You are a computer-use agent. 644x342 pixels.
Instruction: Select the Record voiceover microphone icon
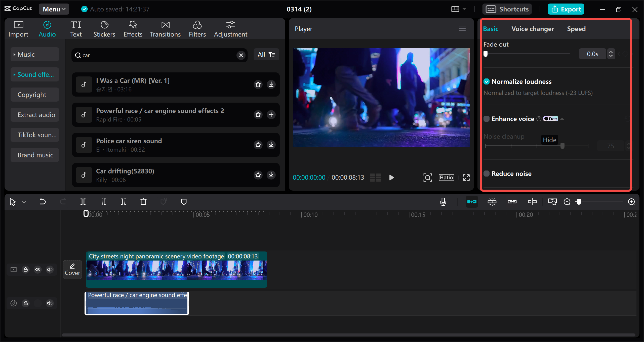point(444,201)
